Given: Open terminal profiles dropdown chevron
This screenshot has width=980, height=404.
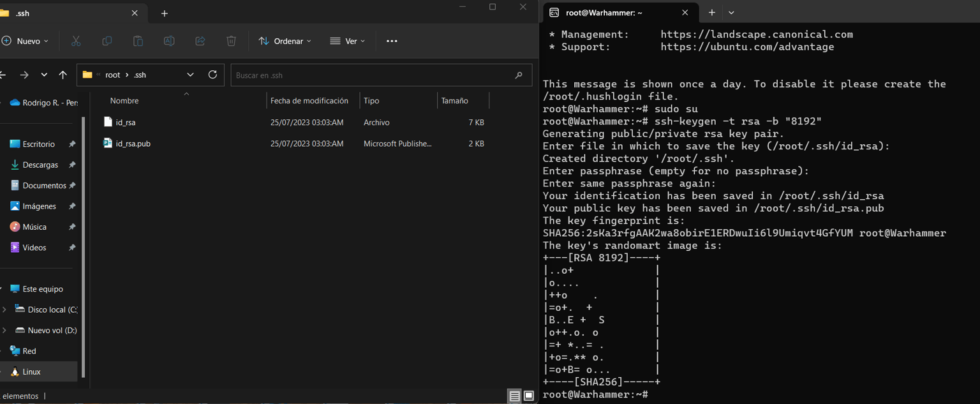Looking at the screenshot, I should (731, 13).
